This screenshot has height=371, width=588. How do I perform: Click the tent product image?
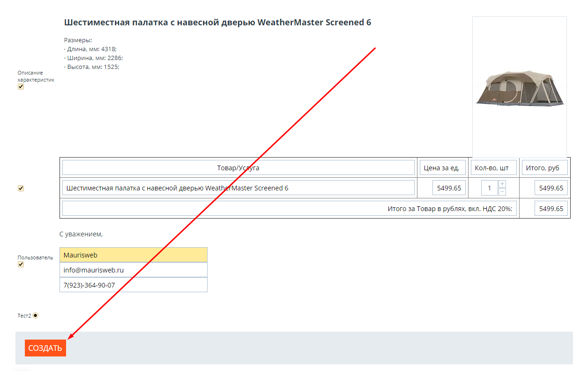520,88
